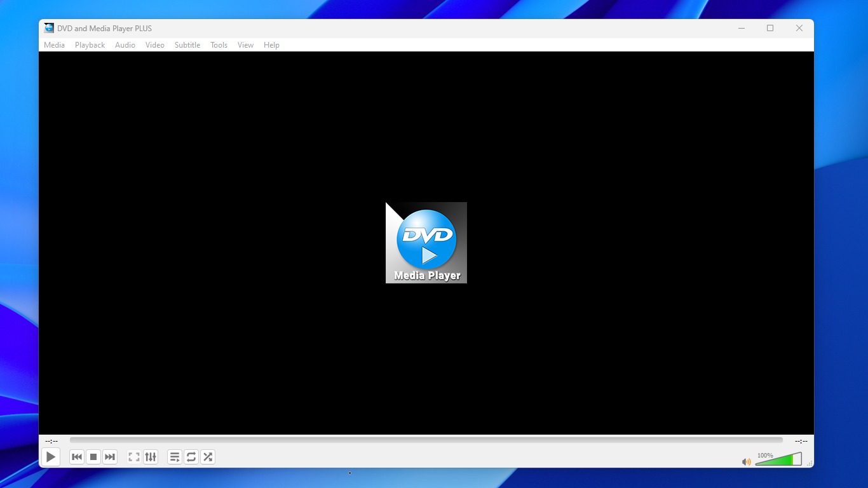Skip to the previous media
868x488 pixels.
click(x=76, y=456)
